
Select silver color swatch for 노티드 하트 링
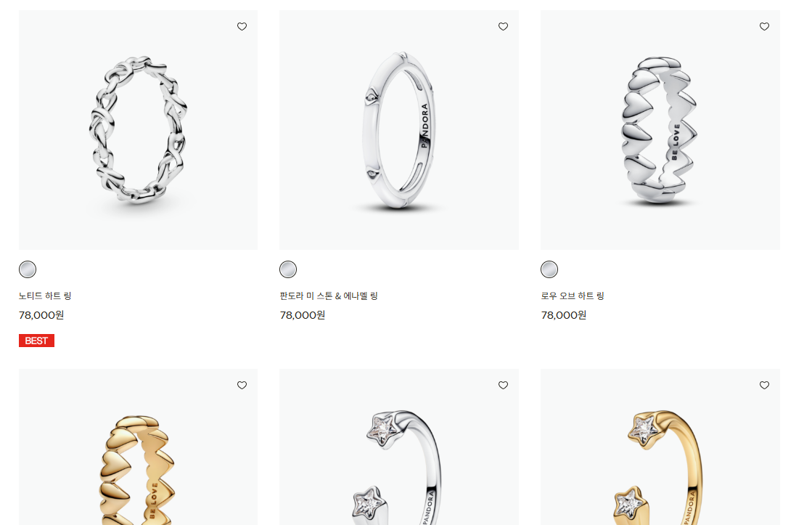click(28, 269)
